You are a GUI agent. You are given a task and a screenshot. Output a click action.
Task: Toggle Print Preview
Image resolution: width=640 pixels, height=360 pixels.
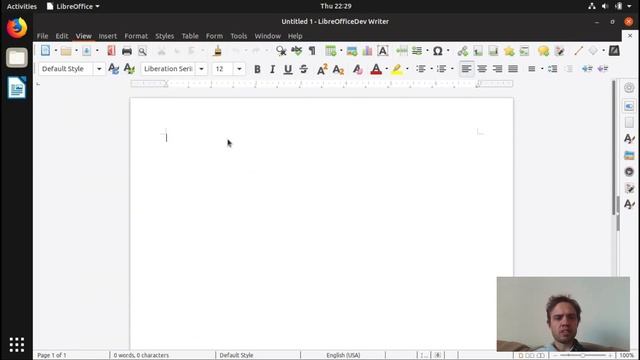[142, 51]
